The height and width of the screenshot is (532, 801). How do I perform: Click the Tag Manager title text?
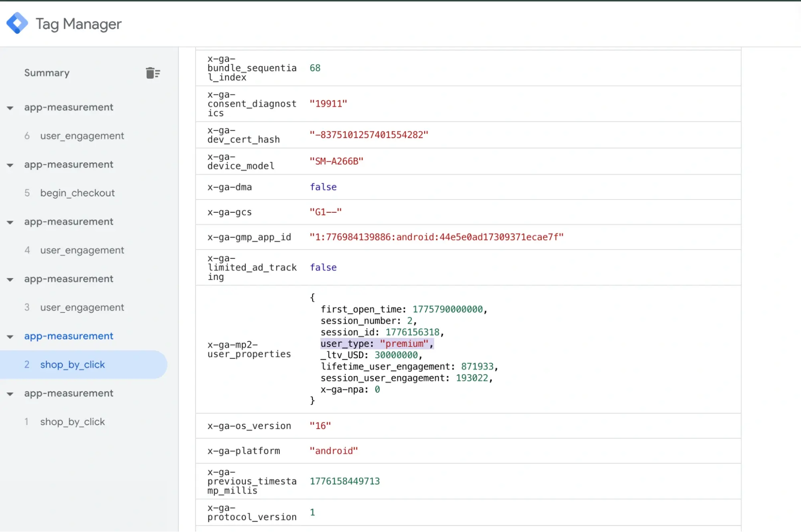pyautogui.click(x=79, y=24)
